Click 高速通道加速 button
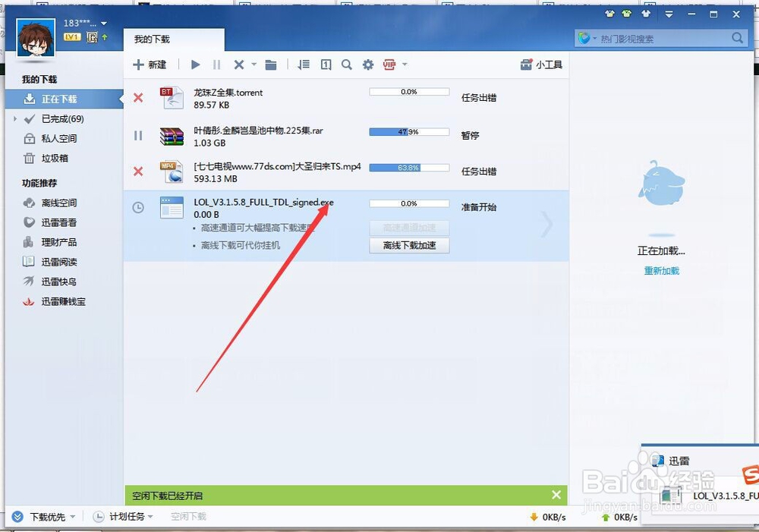The height and width of the screenshot is (532, 759). point(410,228)
